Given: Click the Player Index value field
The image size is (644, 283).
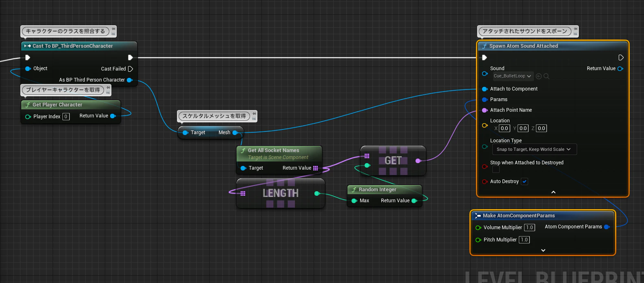Looking at the screenshot, I should pyautogui.click(x=66, y=117).
